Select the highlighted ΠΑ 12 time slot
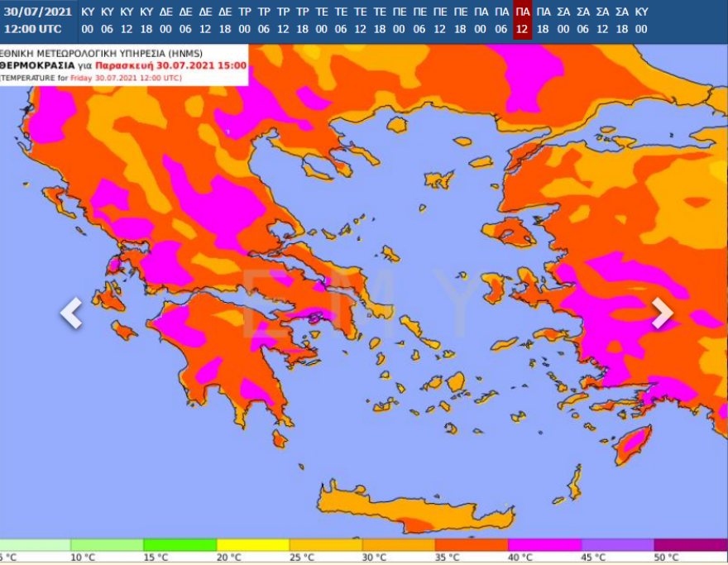 click(522, 20)
